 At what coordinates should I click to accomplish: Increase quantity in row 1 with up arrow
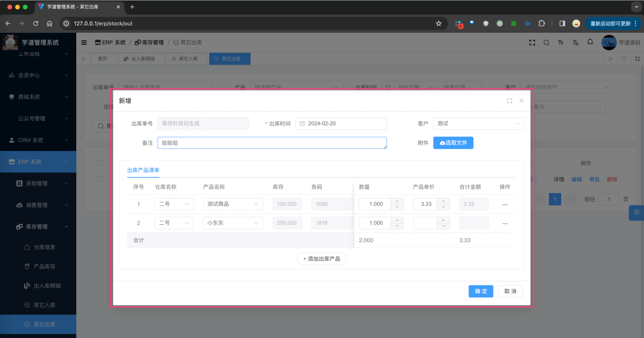(397, 201)
